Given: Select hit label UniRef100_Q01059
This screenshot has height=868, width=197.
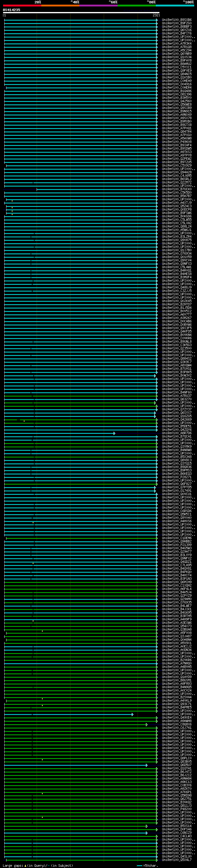Looking at the screenshot, I should tap(177, 257).
